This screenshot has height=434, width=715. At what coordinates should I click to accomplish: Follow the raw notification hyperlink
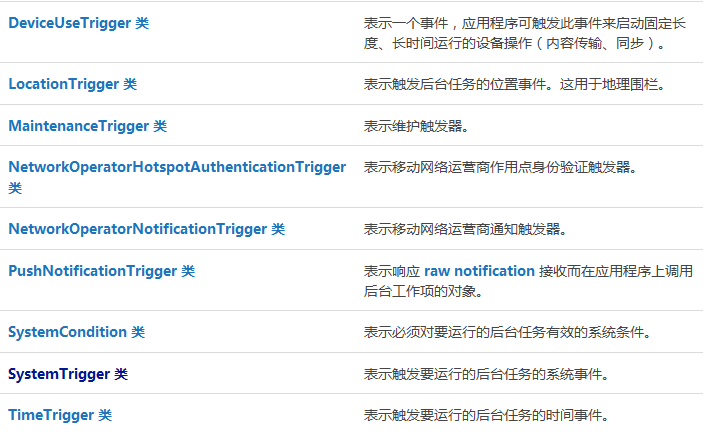tap(479, 271)
